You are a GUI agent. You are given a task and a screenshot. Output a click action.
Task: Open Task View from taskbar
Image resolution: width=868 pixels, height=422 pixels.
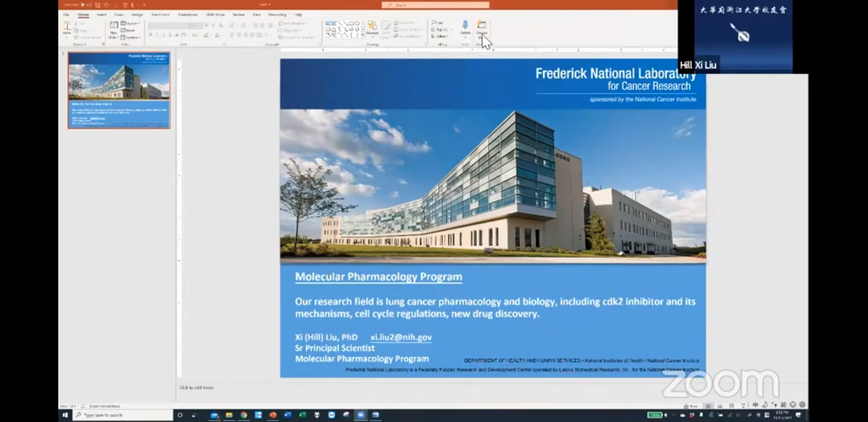[x=194, y=415]
